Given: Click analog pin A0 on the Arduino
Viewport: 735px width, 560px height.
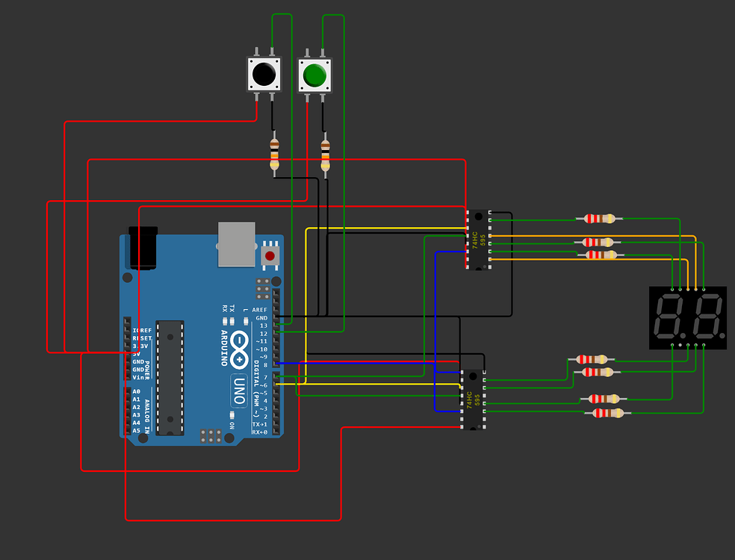Looking at the screenshot, I should click(128, 391).
